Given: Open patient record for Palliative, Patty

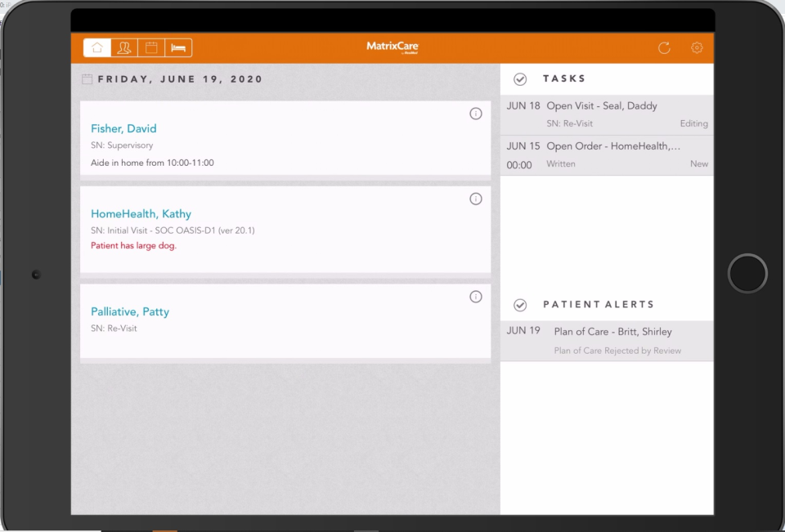Looking at the screenshot, I should (130, 311).
